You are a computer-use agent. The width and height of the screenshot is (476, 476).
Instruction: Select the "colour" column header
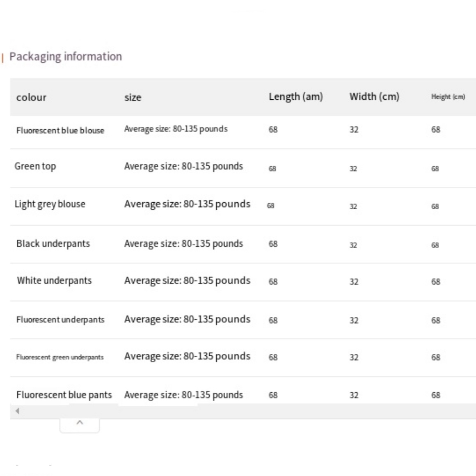[31, 97]
